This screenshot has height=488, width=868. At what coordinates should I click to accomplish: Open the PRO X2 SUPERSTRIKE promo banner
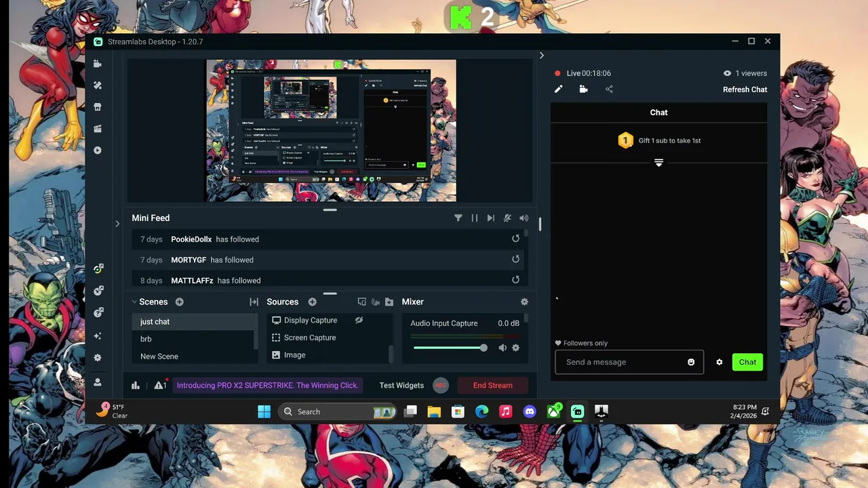(267, 385)
